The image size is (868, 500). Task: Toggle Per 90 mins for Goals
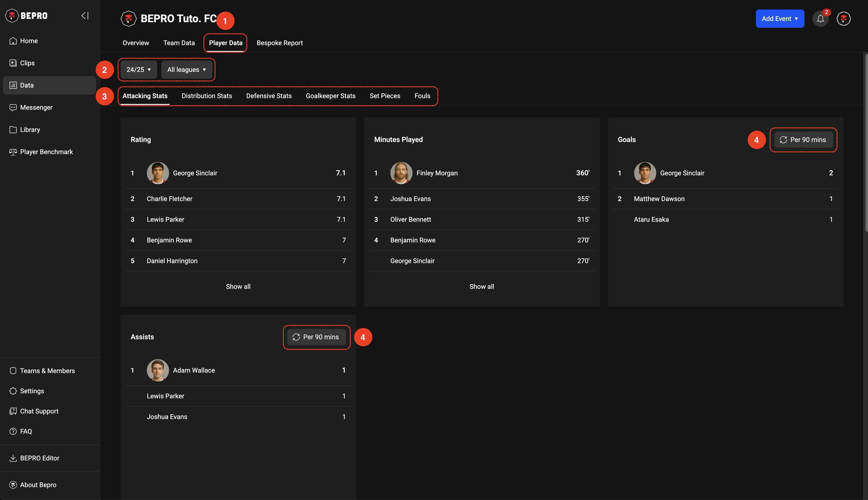803,140
